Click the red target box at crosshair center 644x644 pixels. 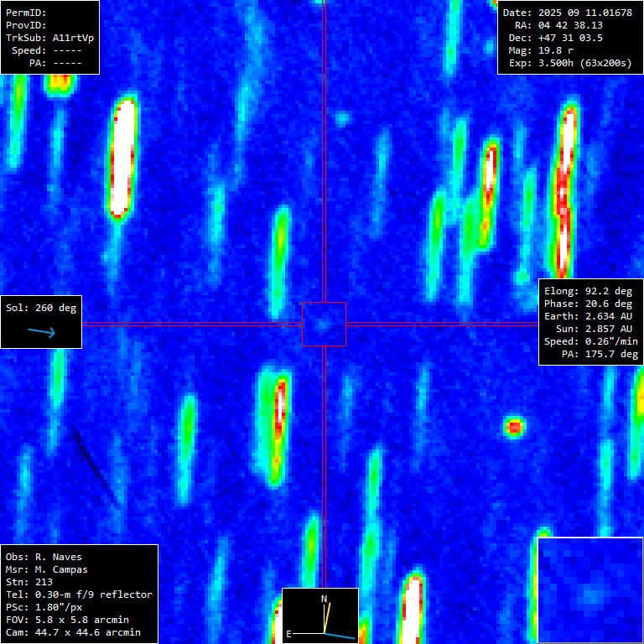click(x=324, y=324)
